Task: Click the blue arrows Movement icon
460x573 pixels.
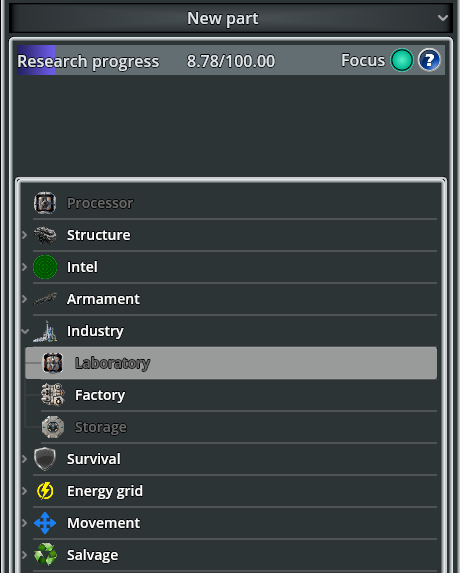Action: click(45, 523)
